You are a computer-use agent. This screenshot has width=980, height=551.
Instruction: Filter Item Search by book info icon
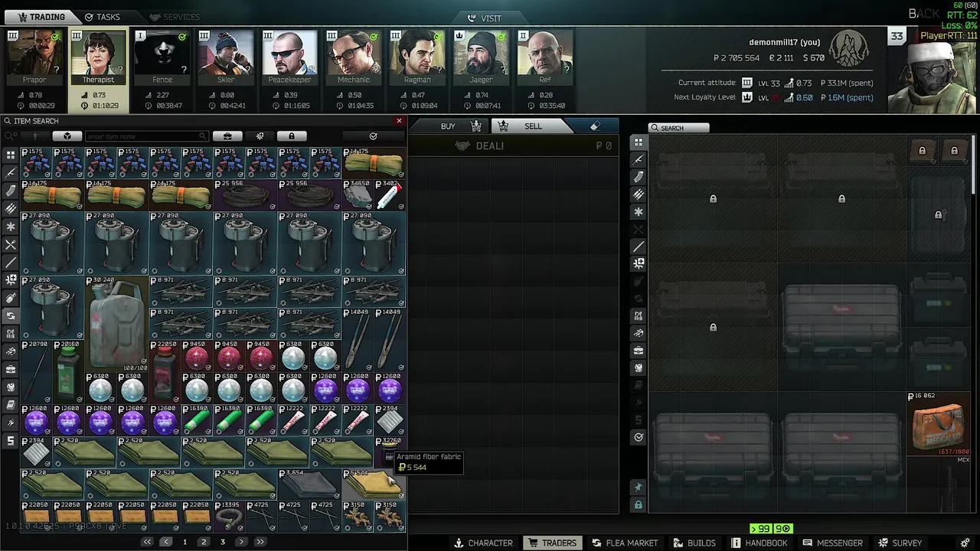tap(11, 405)
